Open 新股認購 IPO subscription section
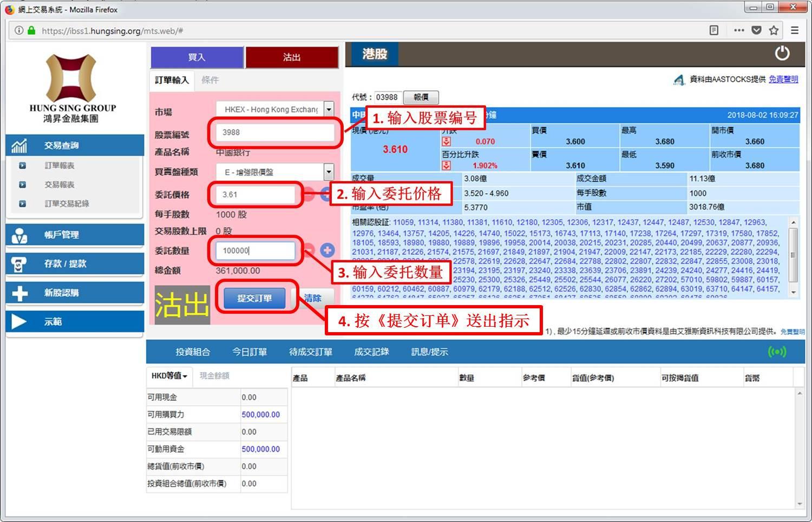The width and height of the screenshot is (812, 522). [75, 293]
